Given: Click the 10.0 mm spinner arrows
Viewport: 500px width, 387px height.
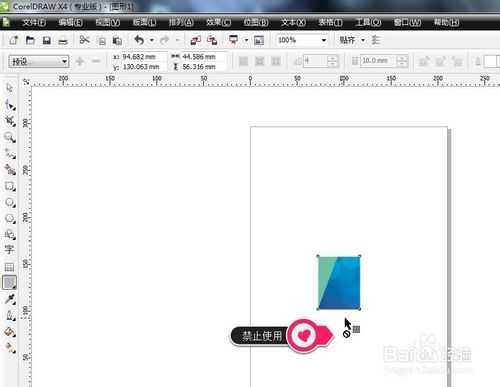Looking at the screenshot, I should (402, 61).
